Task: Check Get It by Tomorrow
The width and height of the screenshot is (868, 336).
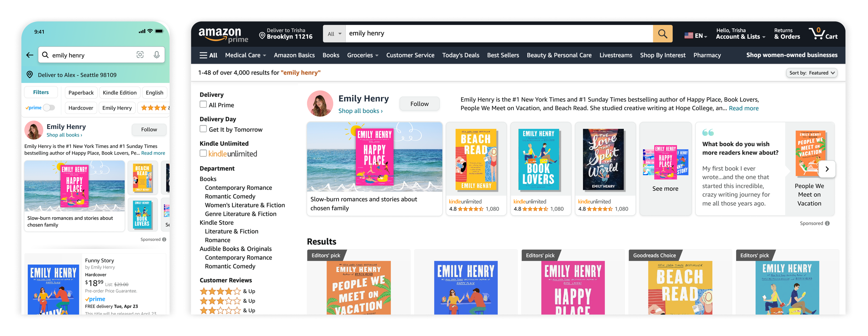Action: click(x=203, y=129)
